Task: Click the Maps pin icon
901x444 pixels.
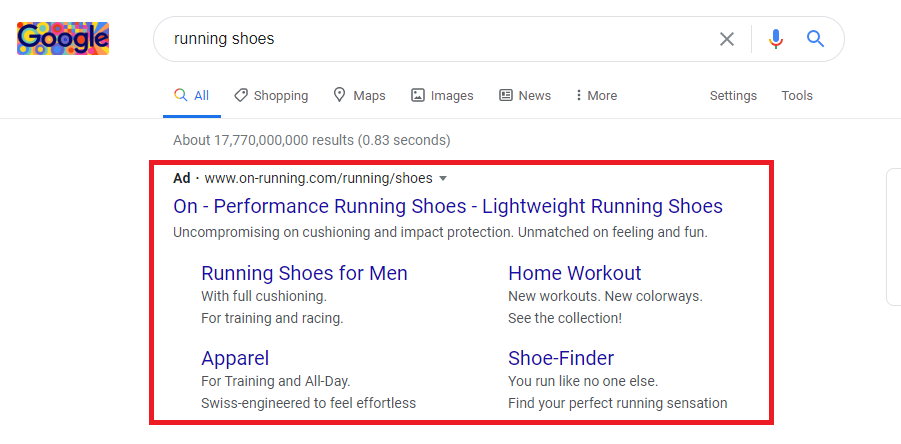Action: coord(340,95)
